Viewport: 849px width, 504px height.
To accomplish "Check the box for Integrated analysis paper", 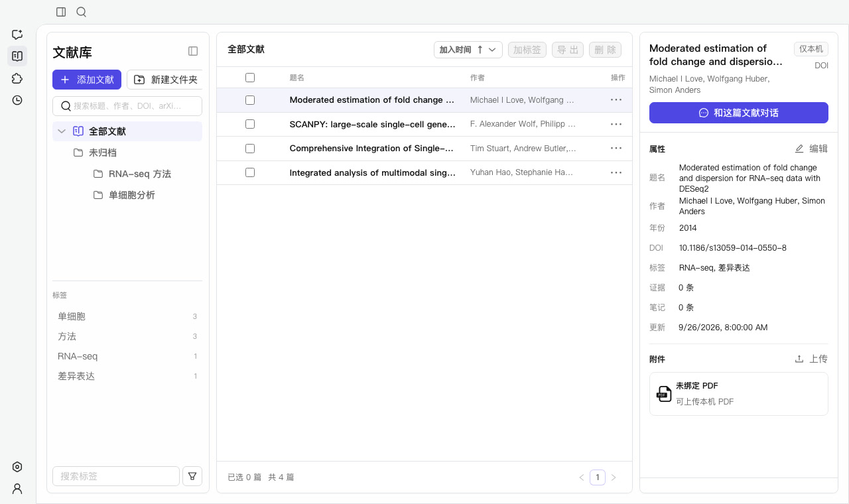I will pos(250,172).
